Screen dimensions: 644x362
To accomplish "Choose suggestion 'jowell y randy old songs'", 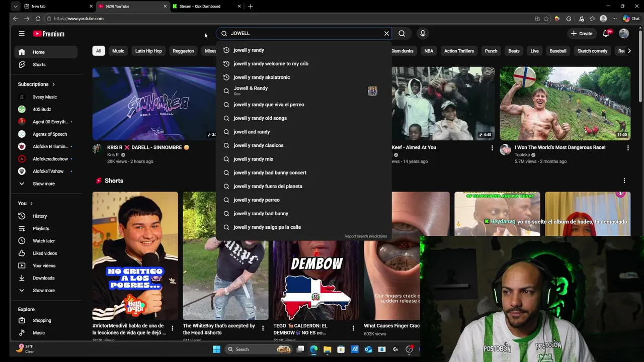I will pyautogui.click(x=304, y=118).
